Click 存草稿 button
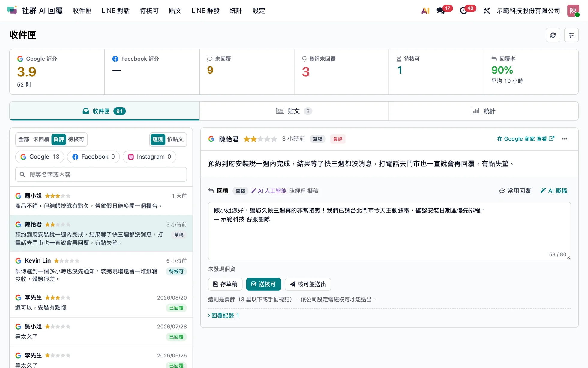This screenshot has width=588, height=368. point(225,284)
